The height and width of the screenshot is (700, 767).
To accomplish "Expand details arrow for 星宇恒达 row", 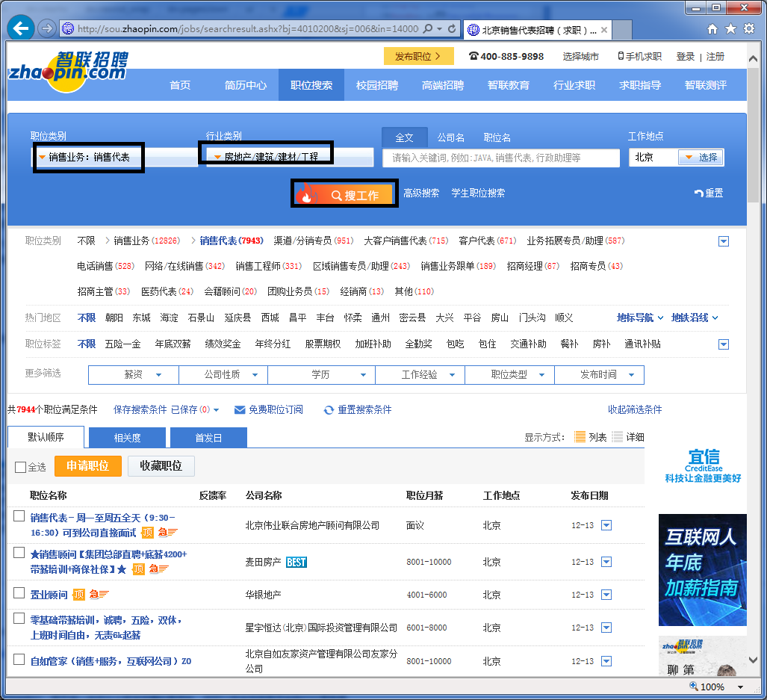I will pos(606,628).
